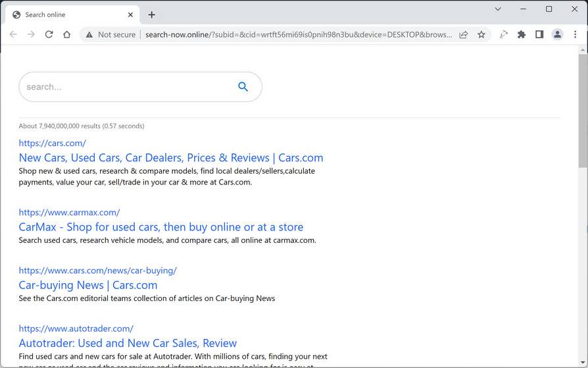The image size is (588, 368).
Task: Share this page from the address bar
Action: click(x=464, y=34)
